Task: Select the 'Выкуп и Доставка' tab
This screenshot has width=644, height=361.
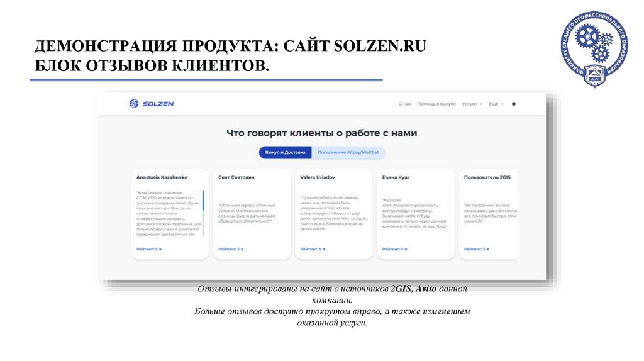Action: pyautogui.click(x=285, y=152)
